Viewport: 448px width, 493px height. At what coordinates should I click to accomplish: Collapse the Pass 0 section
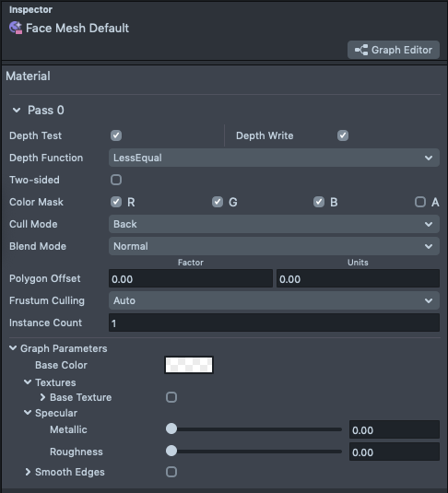[17, 110]
